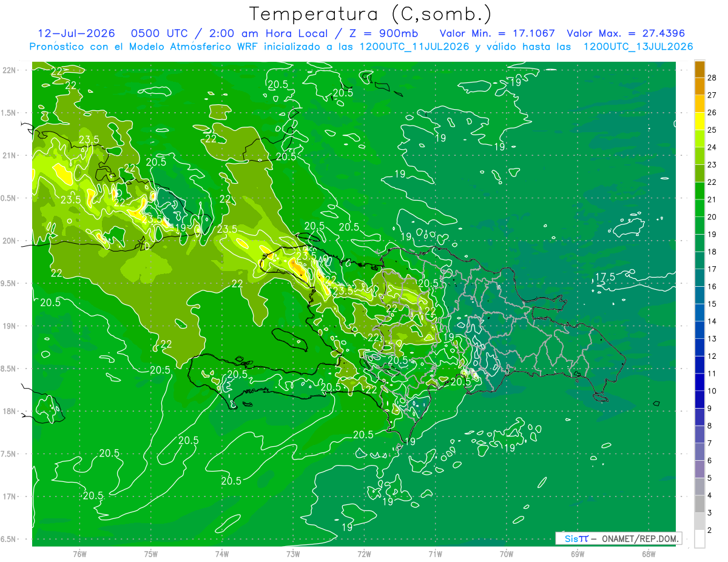Click the "75W" longitude axis label
The height and width of the screenshot is (562, 728).
coord(151,554)
